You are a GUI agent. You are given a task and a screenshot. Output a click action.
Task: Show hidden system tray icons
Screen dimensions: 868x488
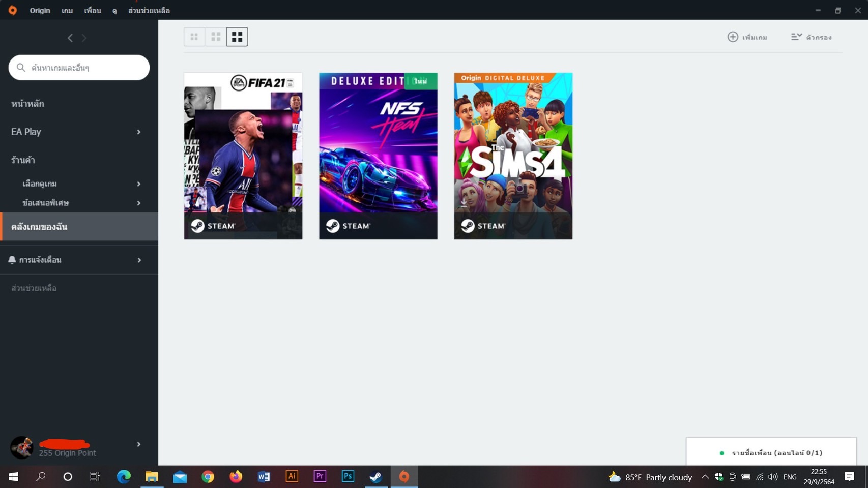pyautogui.click(x=705, y=477)
